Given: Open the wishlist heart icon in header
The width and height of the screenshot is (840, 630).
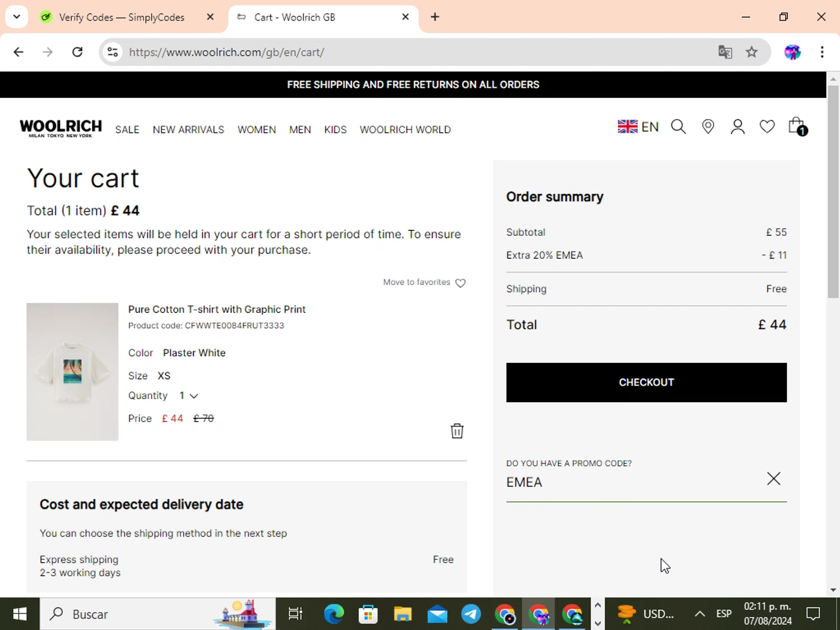Looking at the screenshot, I should 767,127.
